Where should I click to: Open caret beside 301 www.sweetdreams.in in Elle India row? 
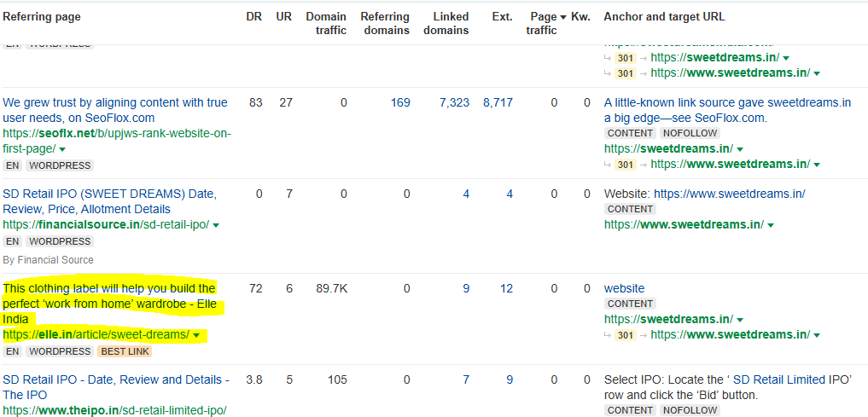[817, 335]
